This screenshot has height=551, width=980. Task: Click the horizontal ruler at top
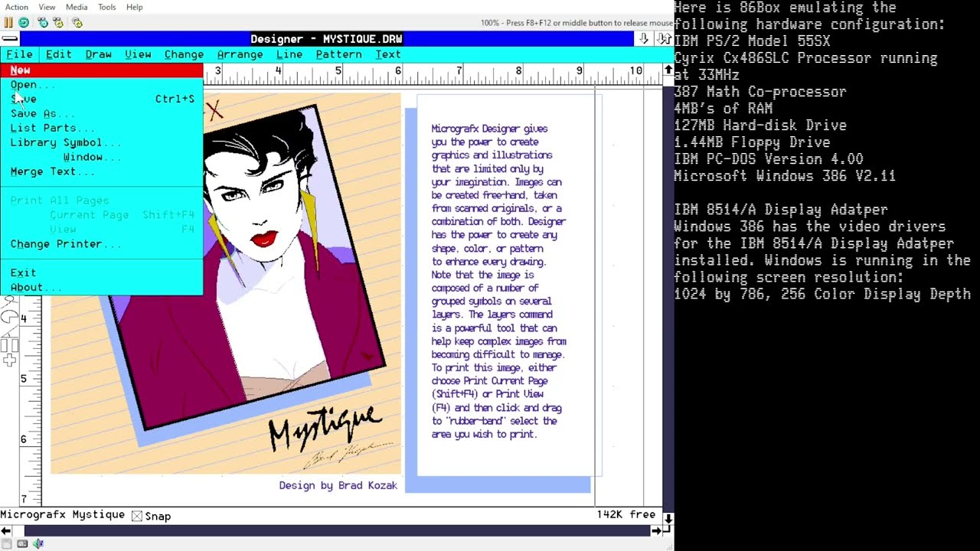pos(433,73)
